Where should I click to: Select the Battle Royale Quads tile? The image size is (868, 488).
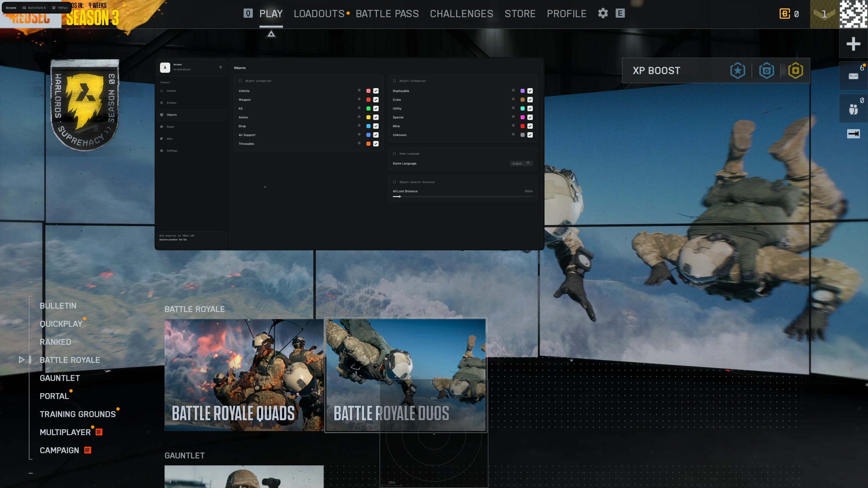(244, 375)
